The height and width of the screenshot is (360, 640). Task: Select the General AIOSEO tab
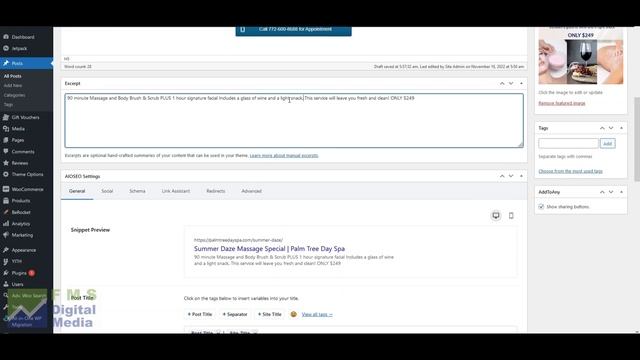77,191
